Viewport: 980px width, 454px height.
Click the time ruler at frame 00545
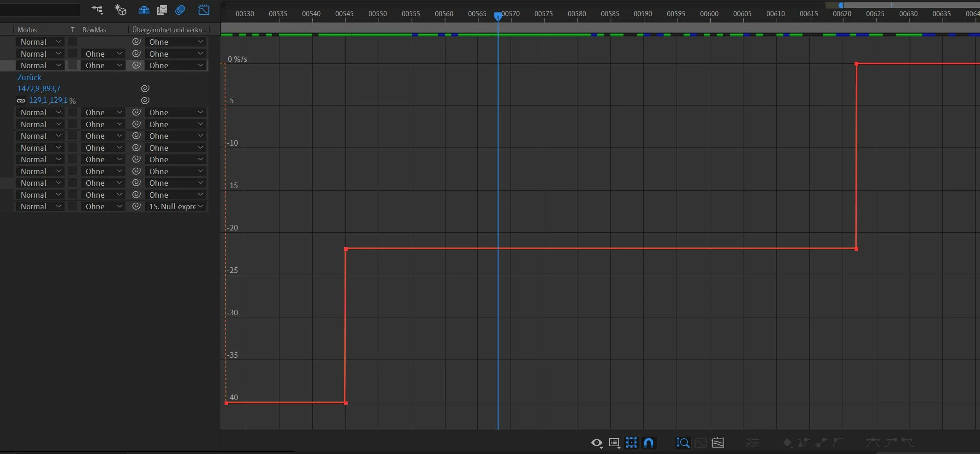[344, 14]
